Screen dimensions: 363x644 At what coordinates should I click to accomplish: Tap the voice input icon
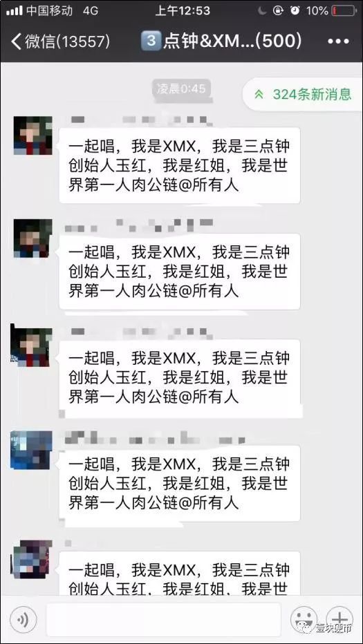pos(23,619)
